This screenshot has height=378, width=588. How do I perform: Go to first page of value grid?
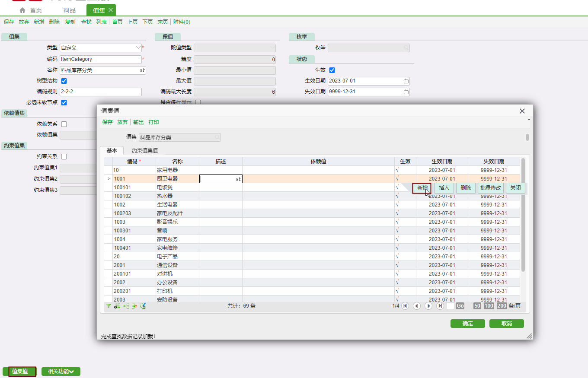coord(405,306)
